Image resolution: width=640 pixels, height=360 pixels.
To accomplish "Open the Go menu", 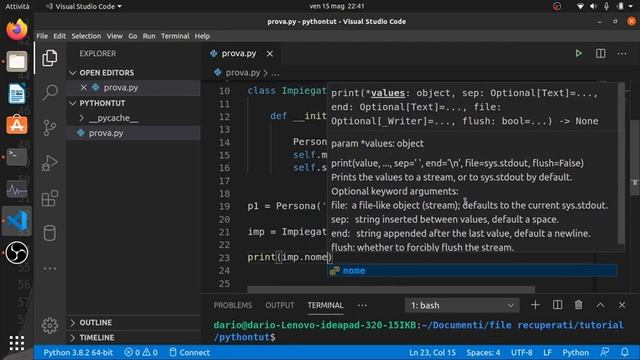I will pos(133,36).
